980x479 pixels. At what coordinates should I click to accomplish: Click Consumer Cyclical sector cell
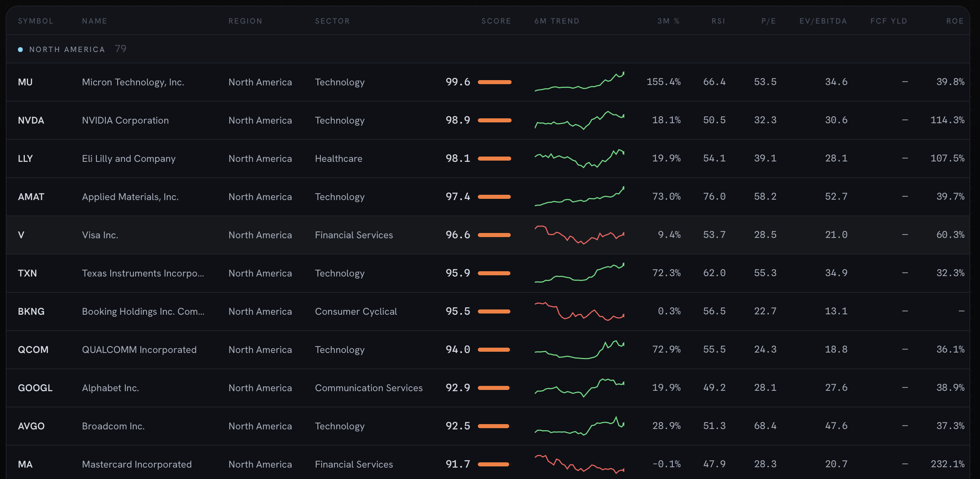tap(356, 311)
